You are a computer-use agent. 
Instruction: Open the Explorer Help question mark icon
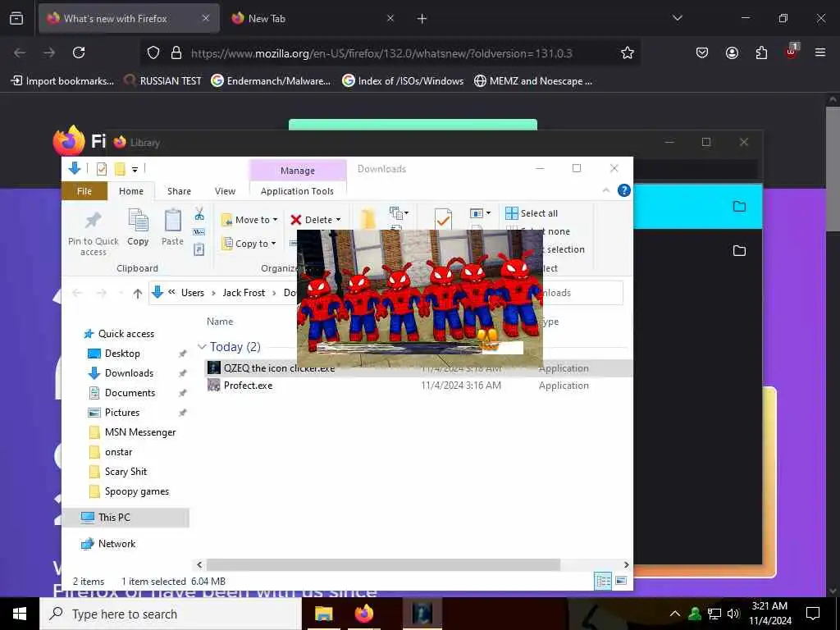[624, 190]
